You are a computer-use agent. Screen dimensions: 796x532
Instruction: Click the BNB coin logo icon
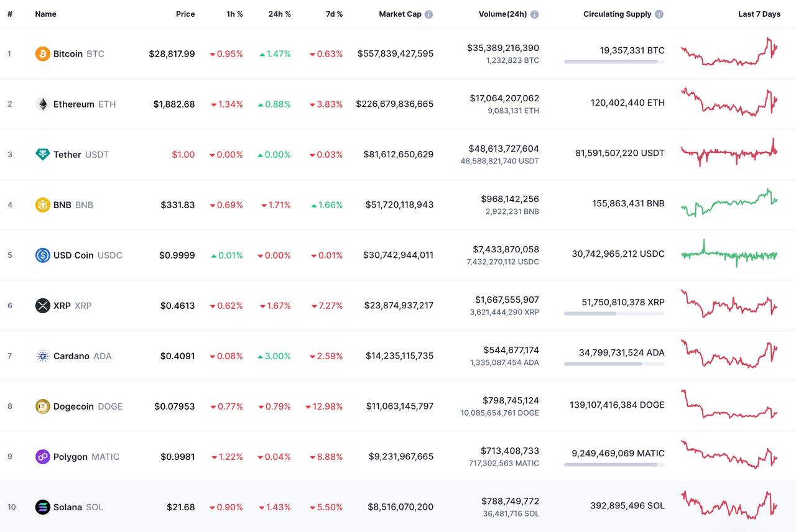click(x=42, y=205)
